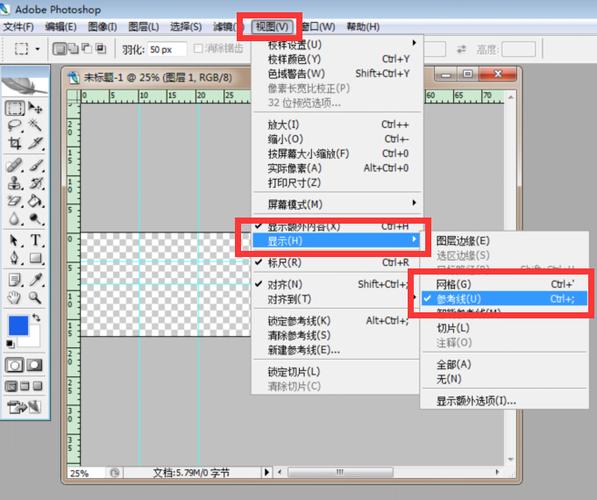Viewport: 597px width, 500px height.
Task: Switch to Quick Mask mode
Action: [x=34, y=365]
